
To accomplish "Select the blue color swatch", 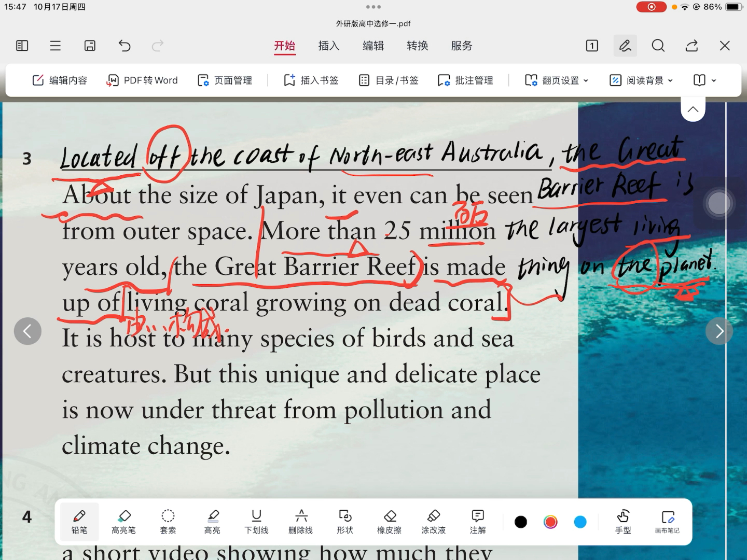I will pyautogui.click(x=580, y=522).
